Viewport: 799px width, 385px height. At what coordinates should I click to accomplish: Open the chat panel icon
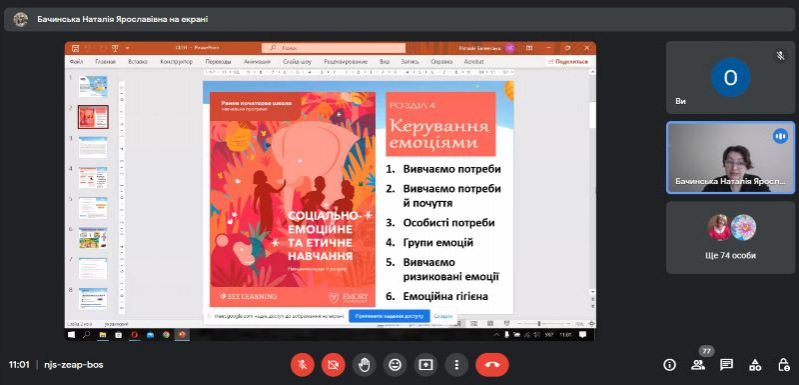(727, 365)
